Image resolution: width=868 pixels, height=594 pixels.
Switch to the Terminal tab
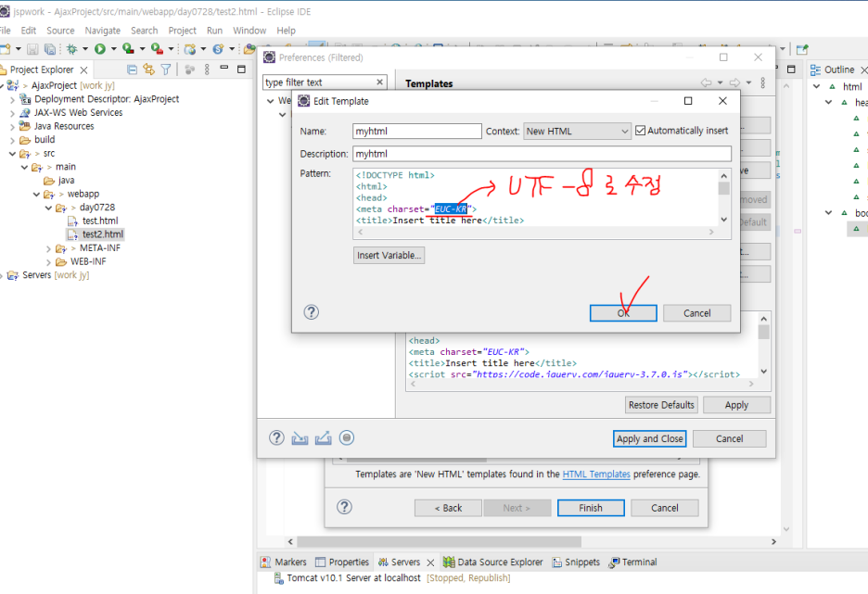pos(632,562)
